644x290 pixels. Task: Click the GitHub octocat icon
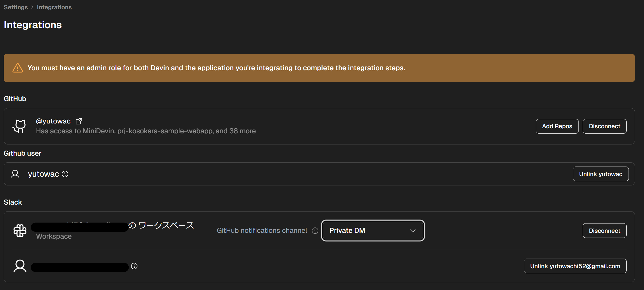(19, 126)
